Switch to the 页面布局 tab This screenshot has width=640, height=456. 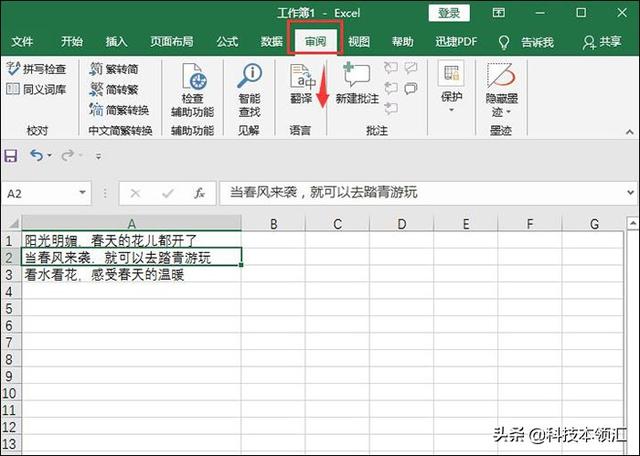click(x=171, y=41)
